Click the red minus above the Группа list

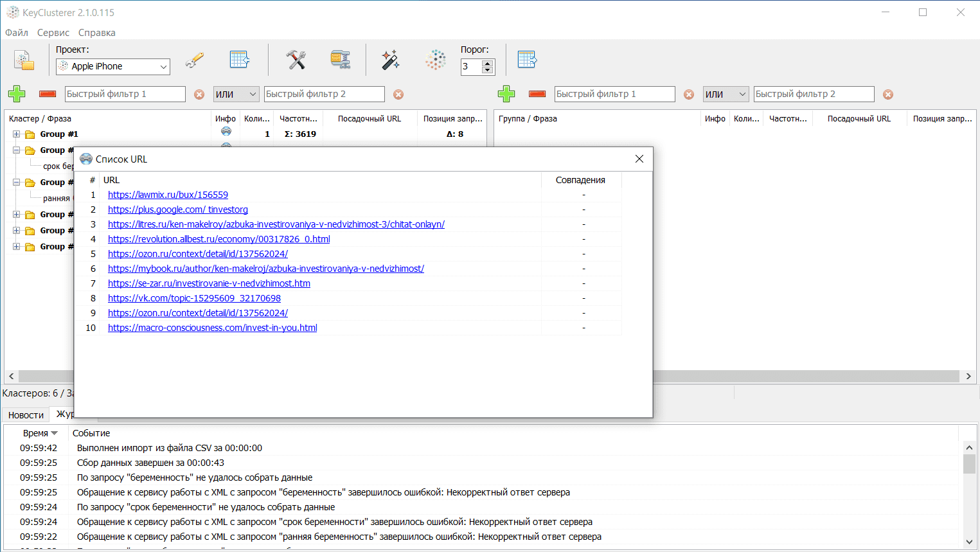(537, 94)
